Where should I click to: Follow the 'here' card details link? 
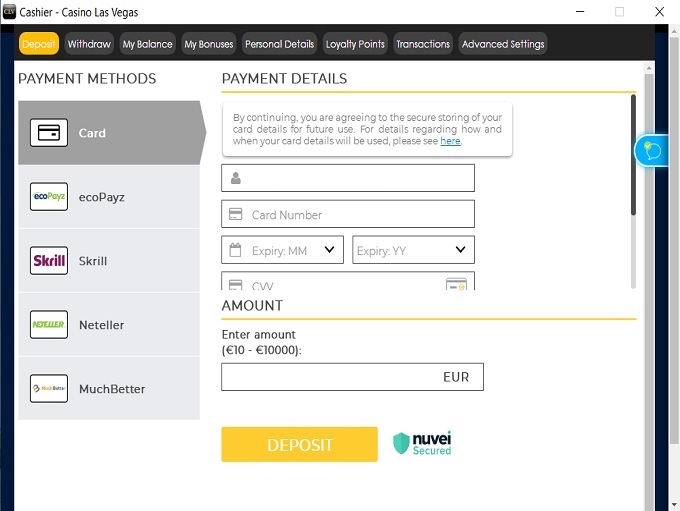coord(450,141)
